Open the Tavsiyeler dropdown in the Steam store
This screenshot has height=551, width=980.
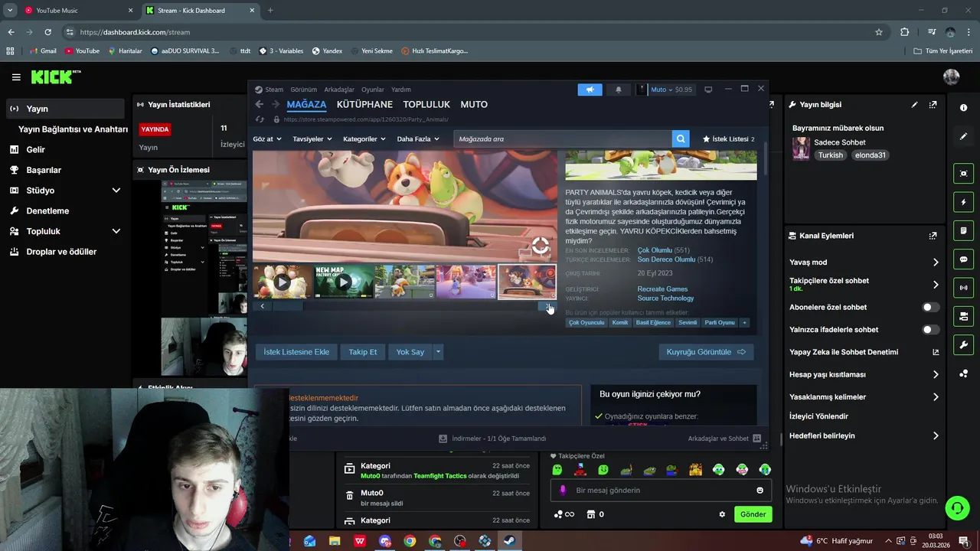312,139
